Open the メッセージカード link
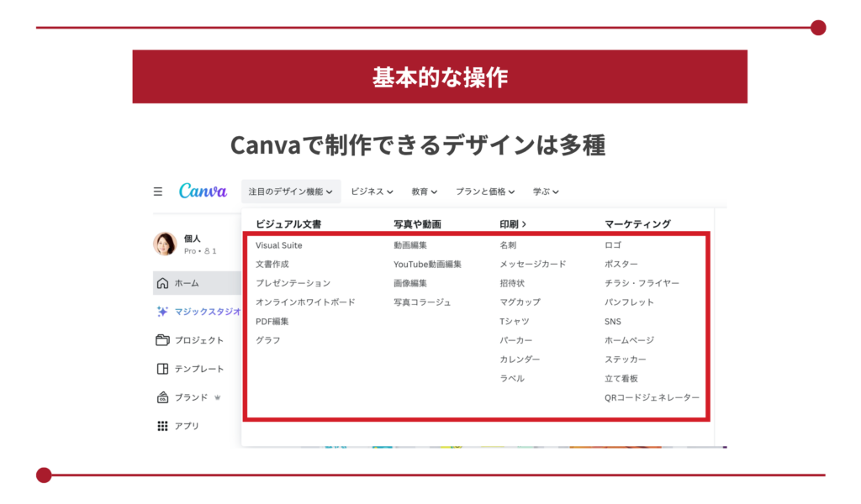The image size is (861, 504). coord(532,264)
